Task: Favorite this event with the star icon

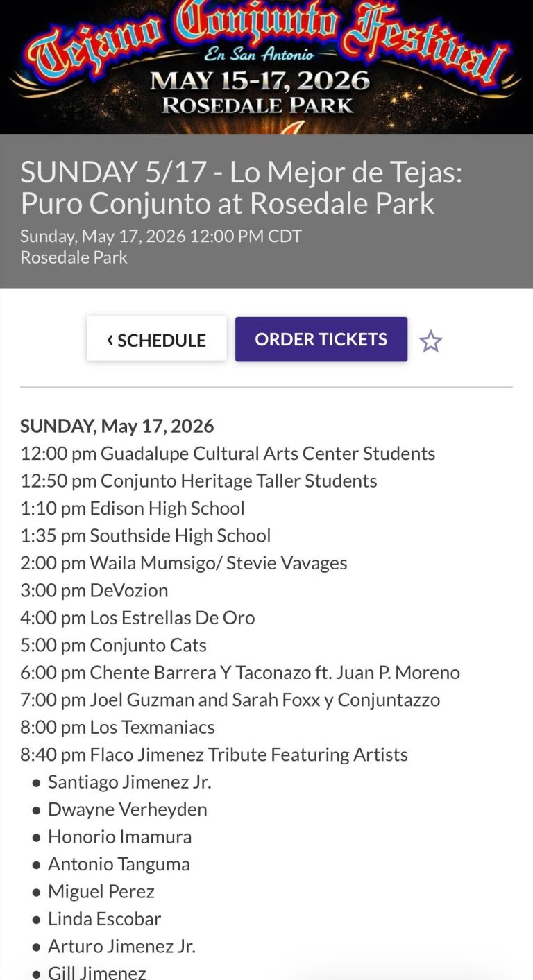Action: tap(431, 341)
